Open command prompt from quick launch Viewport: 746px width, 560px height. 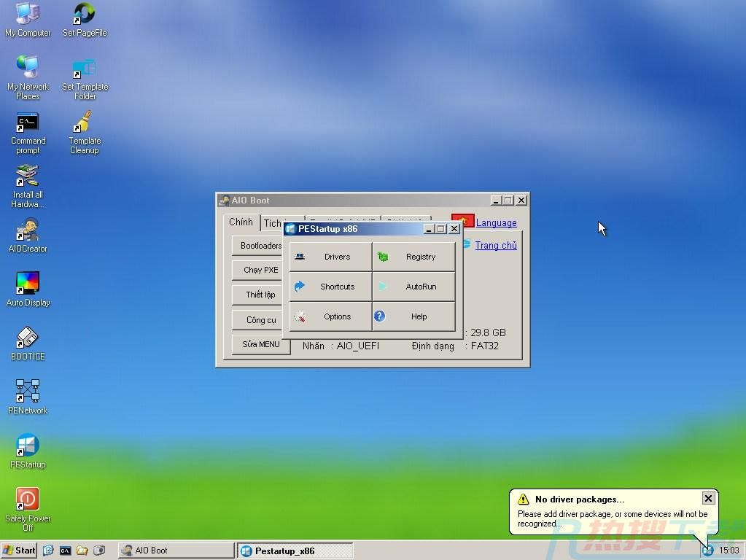(x=65, y=551)
